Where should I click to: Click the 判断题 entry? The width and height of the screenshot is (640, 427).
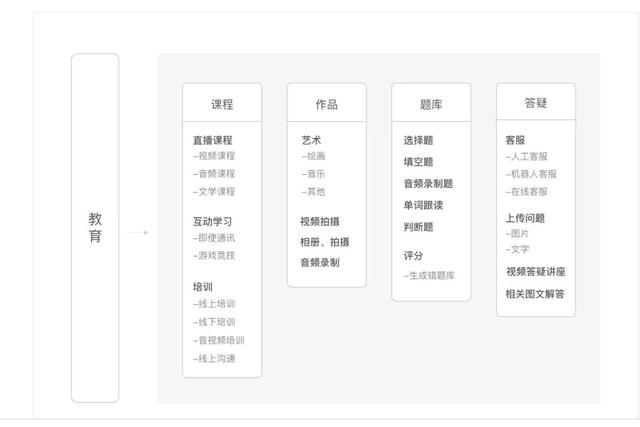[418, 227]
